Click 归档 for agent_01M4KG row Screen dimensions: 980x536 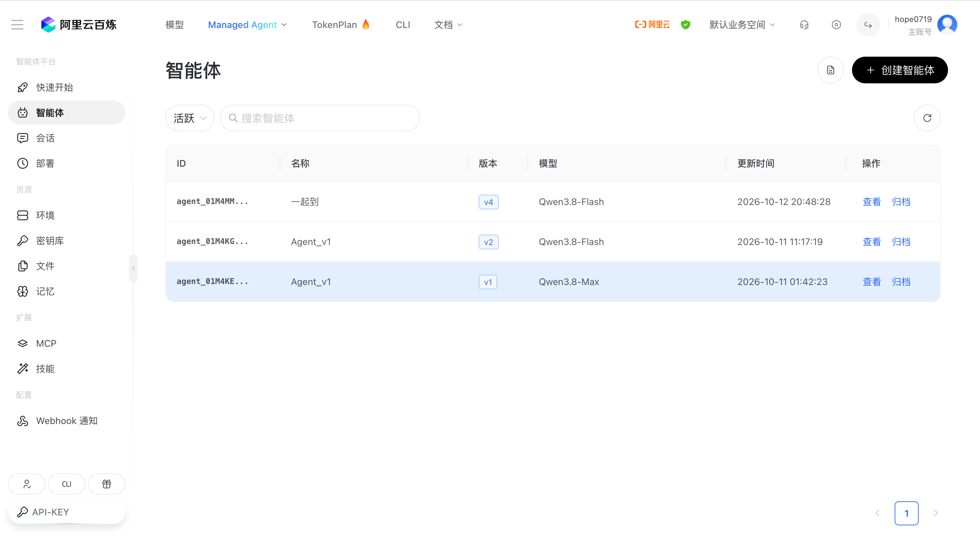click(901, 242)
